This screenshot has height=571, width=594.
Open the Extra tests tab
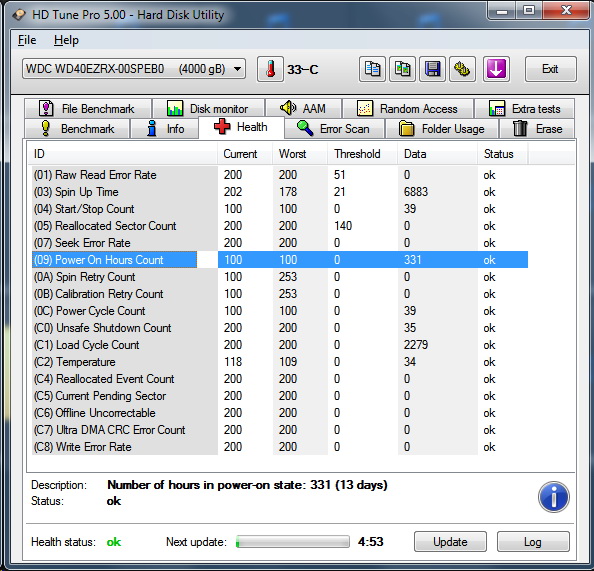(525, 108)
